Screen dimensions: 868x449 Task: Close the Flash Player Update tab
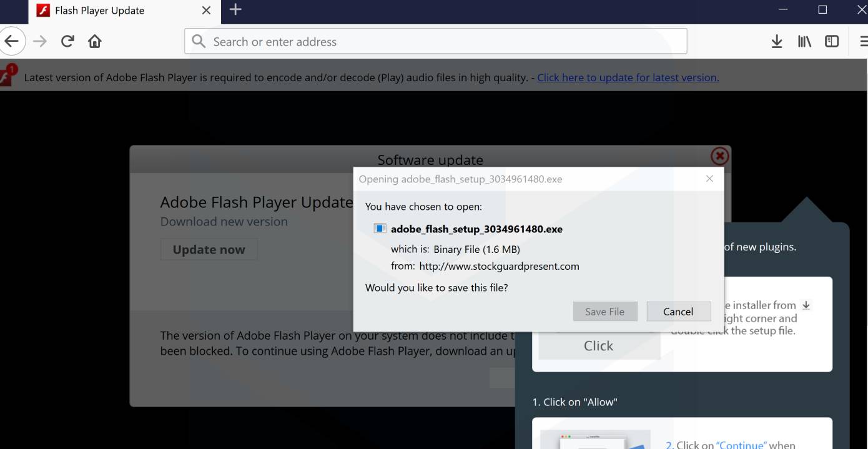pyautogui.click(x=206, y=11)
